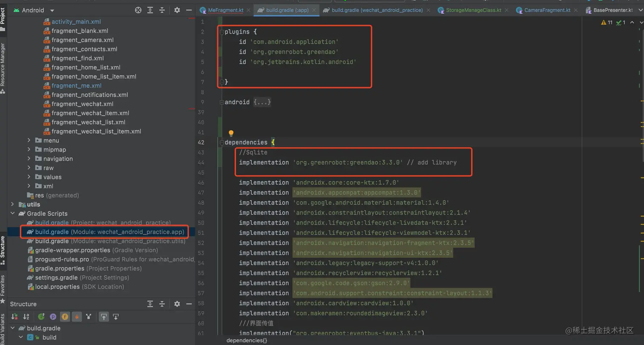Open the Project tool window side tab

coord(3,20)
